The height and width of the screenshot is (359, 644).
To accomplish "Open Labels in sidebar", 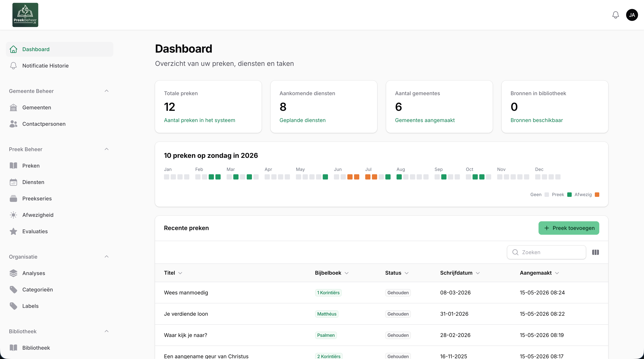I will (x=59, y=306).
